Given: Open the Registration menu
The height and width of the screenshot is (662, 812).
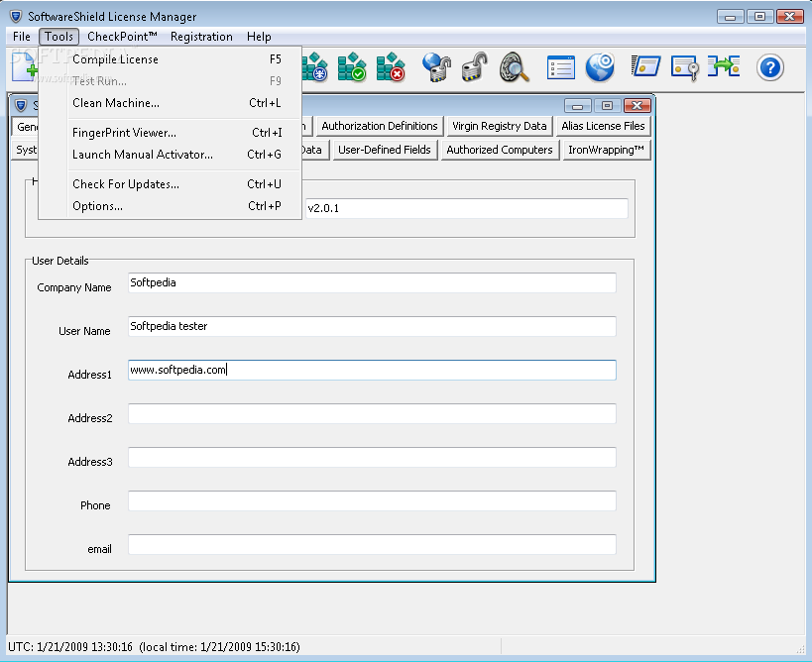Looking at the screenshot, I should [x=201, y=37].
